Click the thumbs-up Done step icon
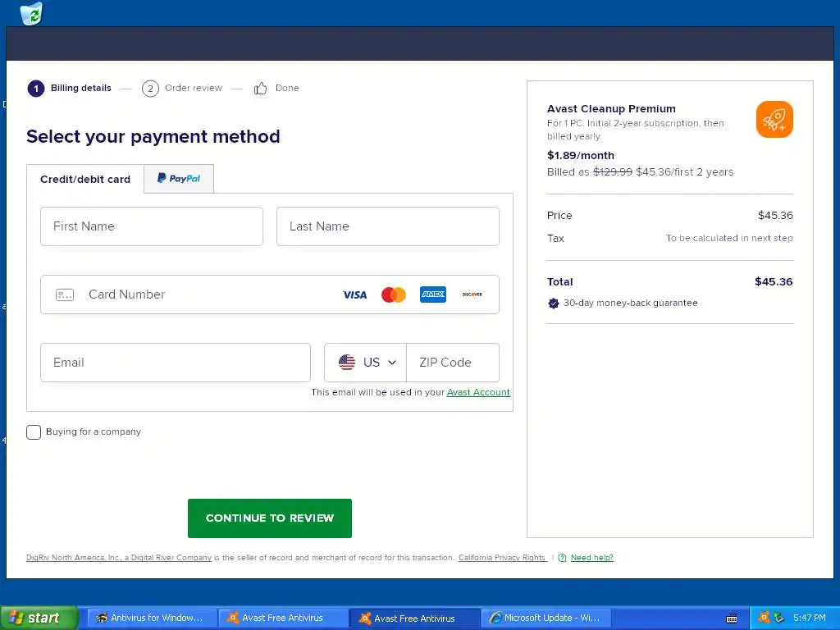 260,89
